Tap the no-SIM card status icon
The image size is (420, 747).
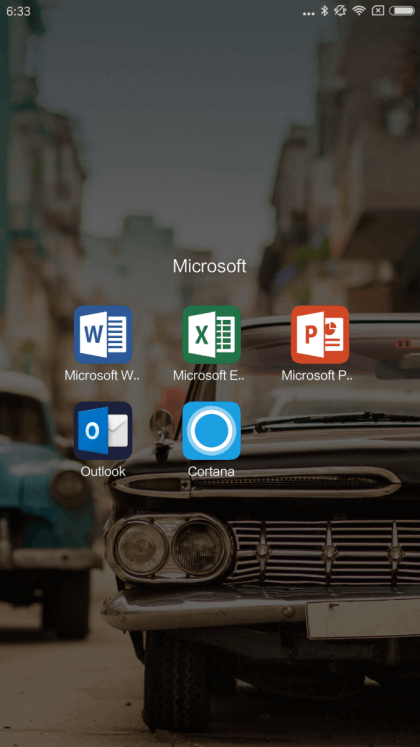tap(378, 11)
